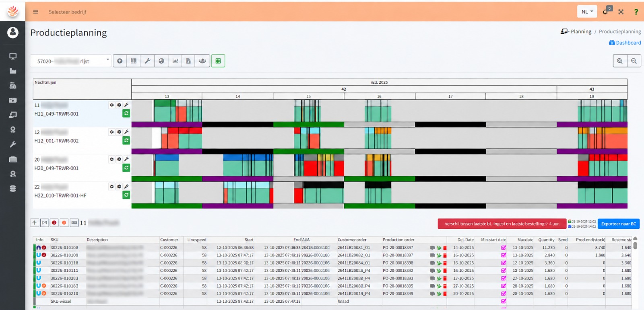644x310 pixels.
Task: Toggle fullscreen with the expand arrows icon
Action: click(621, 12)
